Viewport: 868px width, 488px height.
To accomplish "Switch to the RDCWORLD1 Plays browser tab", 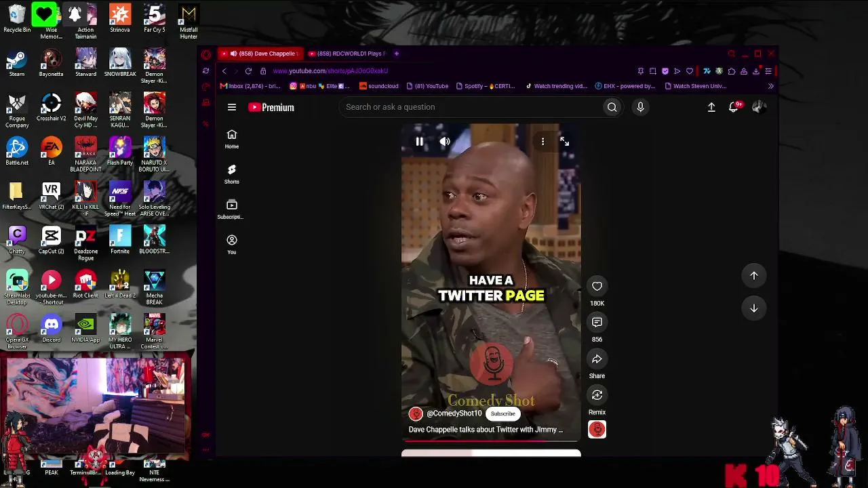I will (347, 54).
